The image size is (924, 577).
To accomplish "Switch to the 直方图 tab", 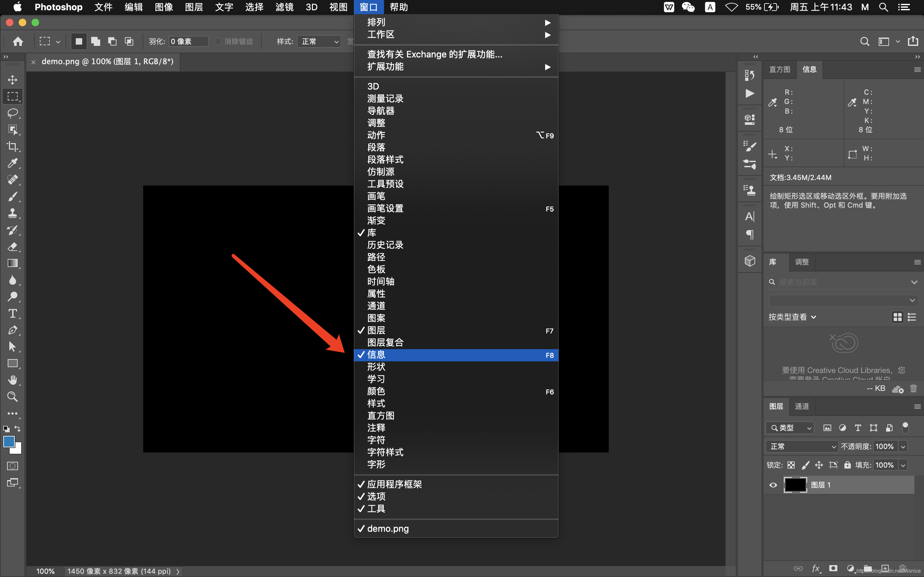I will tap(779, 69).
